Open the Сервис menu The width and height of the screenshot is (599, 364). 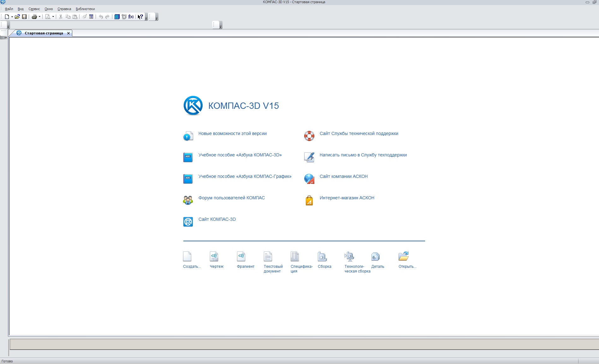pos(34,9)
